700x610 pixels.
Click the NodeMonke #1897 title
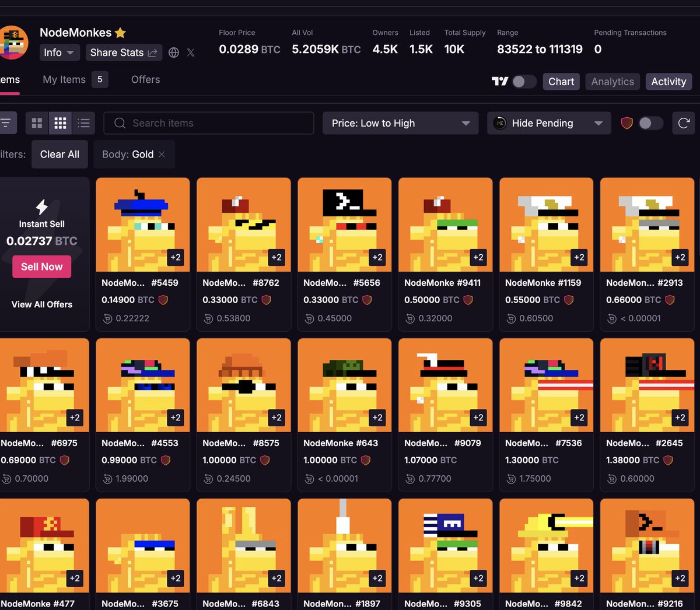(x=342, y=604)
